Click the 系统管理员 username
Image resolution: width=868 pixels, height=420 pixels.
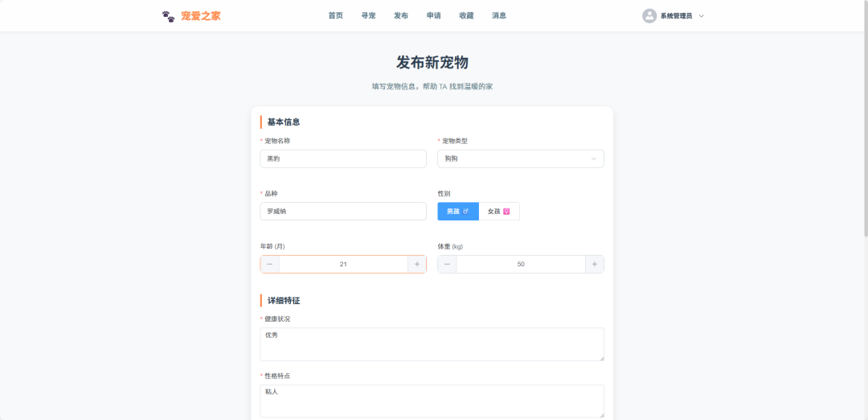(x=676, y=16)
